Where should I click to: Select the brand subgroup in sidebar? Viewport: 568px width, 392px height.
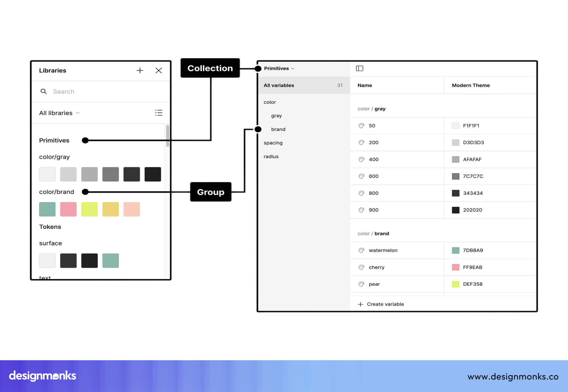point(278,129)
